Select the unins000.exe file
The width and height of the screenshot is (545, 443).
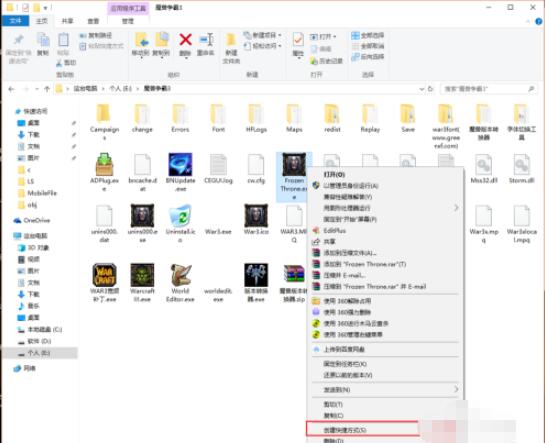[142, 223]
